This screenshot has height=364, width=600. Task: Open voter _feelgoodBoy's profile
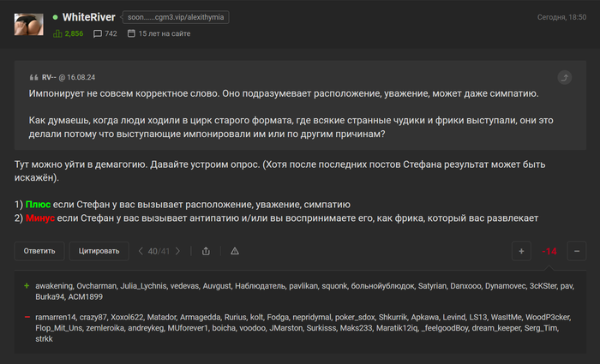[x=444, y=328]
